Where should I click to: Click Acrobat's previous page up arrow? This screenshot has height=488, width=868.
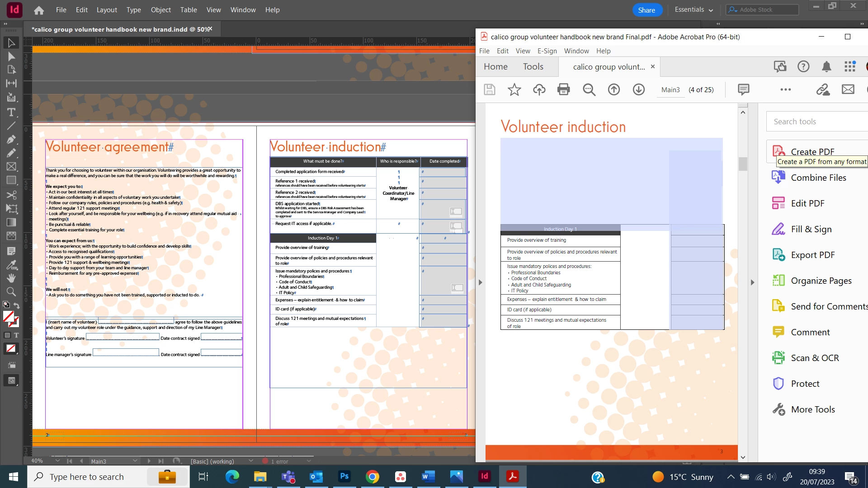[x=613, y=89]
